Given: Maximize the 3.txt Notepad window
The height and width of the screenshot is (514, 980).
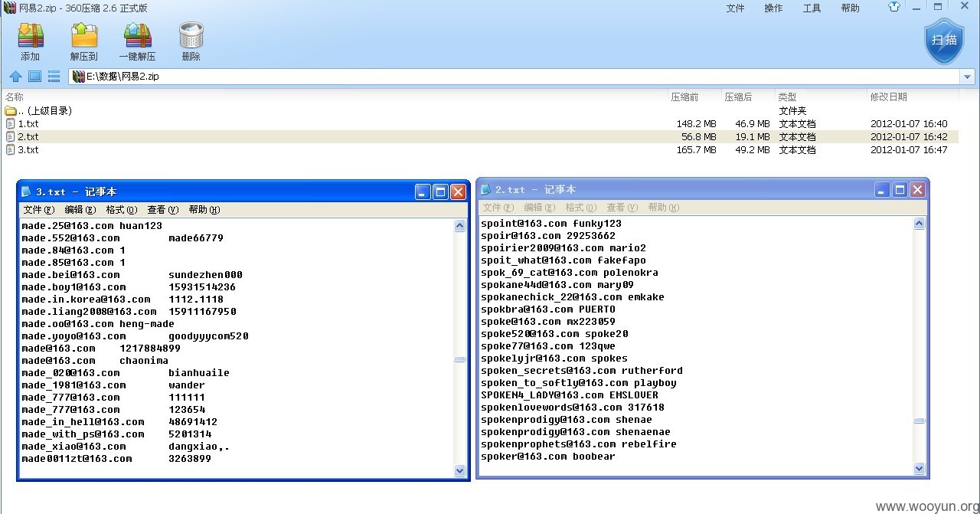Looking at the screenshot, I should [x=440, y=192].
